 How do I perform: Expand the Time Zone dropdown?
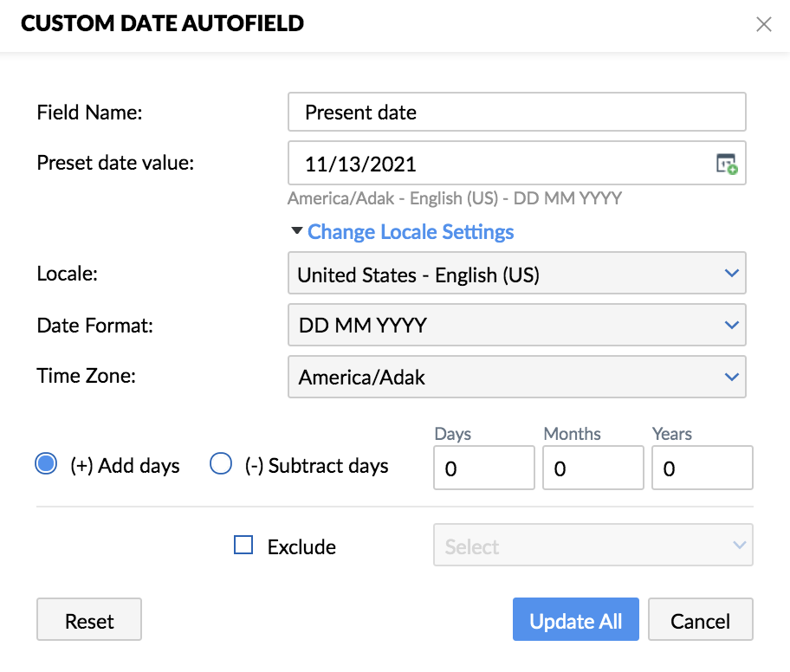(x=516, y=377)
